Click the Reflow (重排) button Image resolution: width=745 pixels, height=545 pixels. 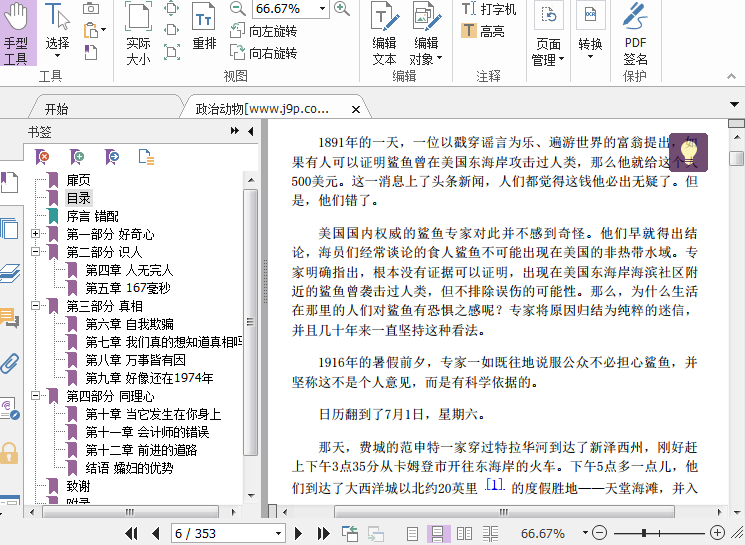pyautogui.click(x=205, y=27)
